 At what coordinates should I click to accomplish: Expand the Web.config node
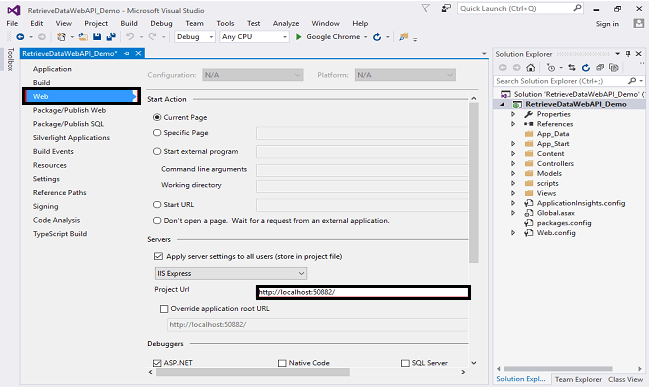point(513,233)
